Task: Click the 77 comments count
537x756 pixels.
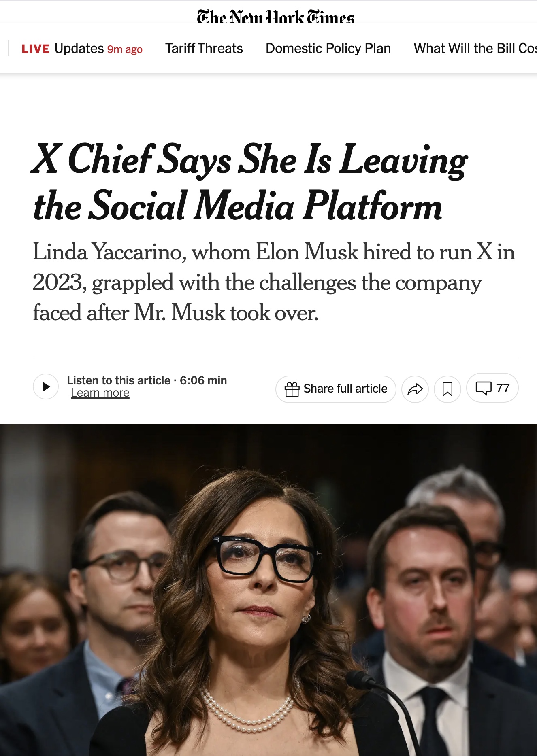Action: 503,388
